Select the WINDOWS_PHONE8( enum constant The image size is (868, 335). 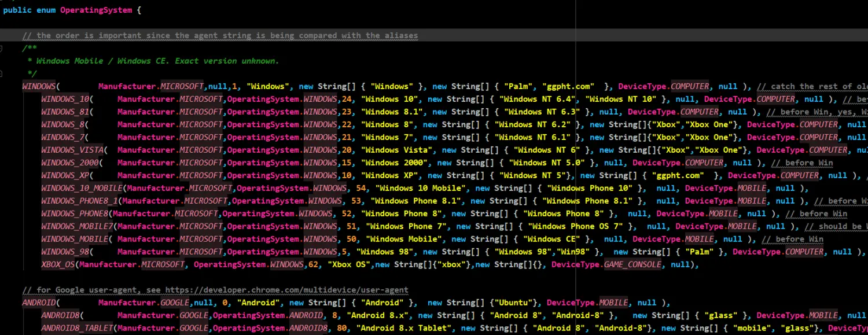75,213
